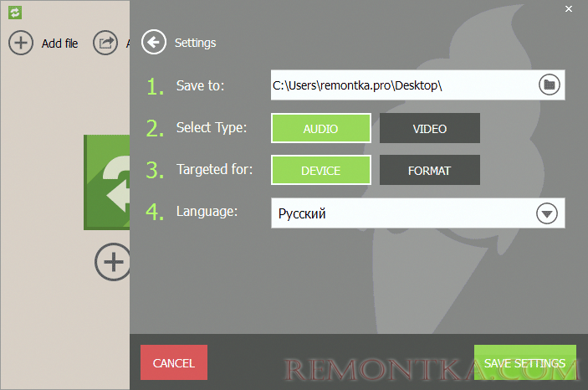Select VIDEO type
This screenshot has width=588, height=390.
click(430, 128)
